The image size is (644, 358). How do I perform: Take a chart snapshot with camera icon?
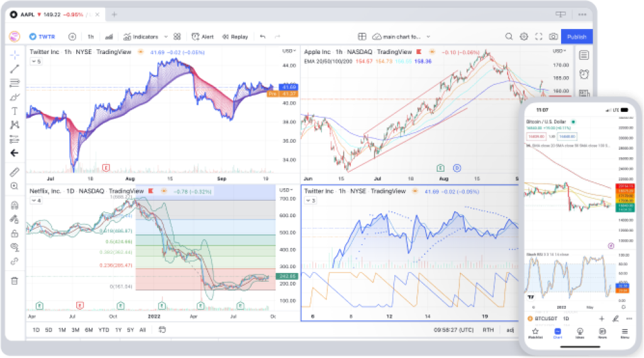pos(553,36)
